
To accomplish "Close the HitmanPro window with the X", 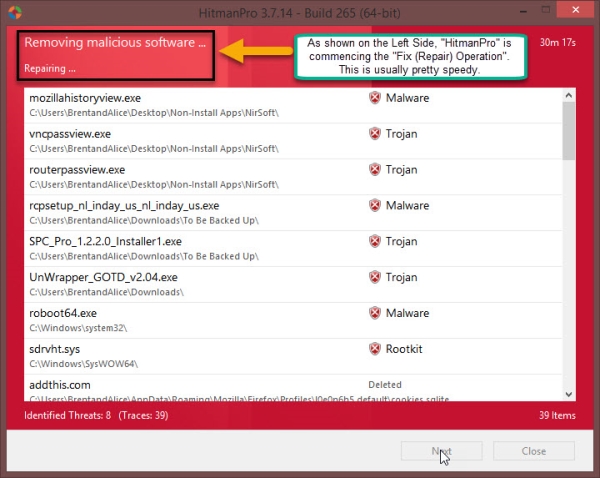I will (576, 10).
